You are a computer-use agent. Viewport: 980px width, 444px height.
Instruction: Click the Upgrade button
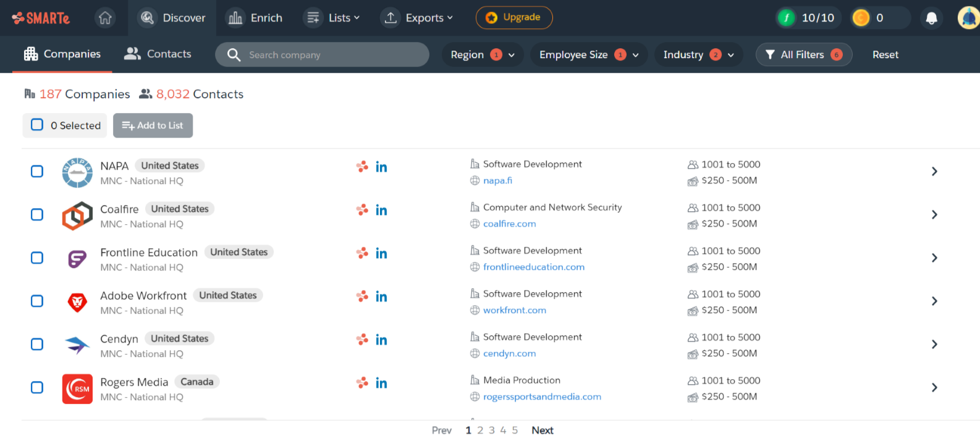click(513, 17)
